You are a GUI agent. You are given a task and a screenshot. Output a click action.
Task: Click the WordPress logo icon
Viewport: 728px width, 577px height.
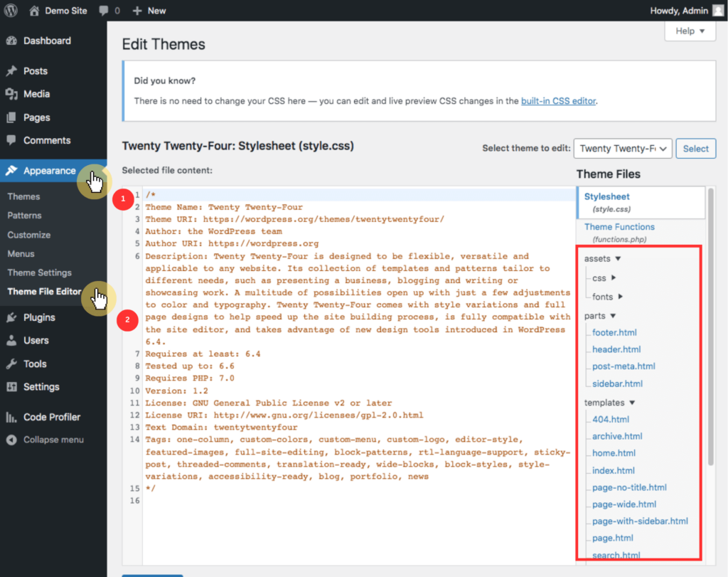[x=11, y=10]
